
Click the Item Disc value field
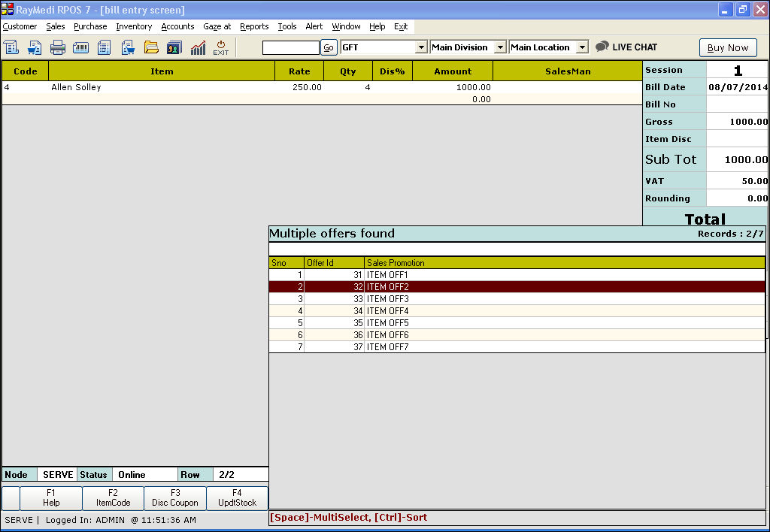point(737,139)
